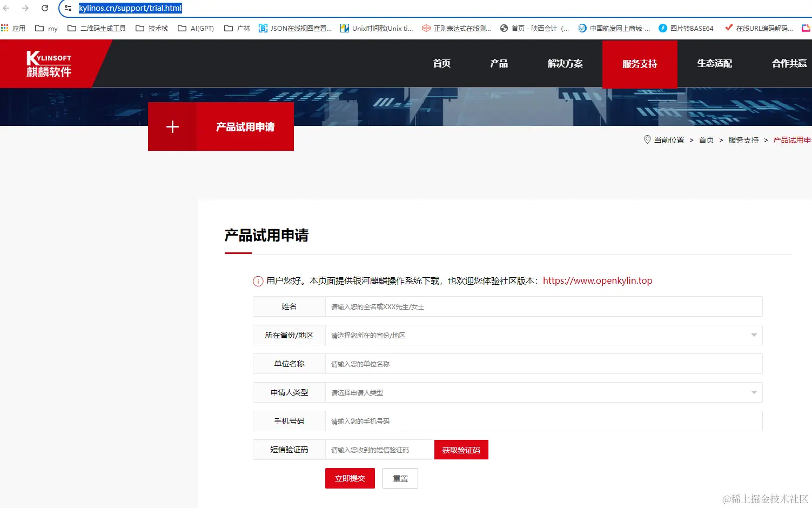Focus the 单位名称 input field
Viewport: 812px width, 508px height.
click(543, 364)
